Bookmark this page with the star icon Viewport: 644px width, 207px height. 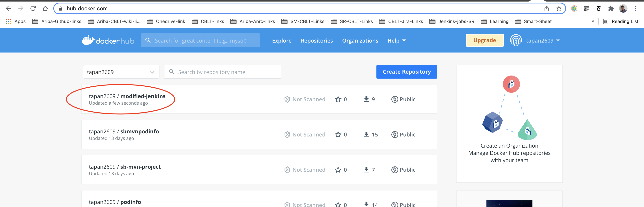pos(559,8)
